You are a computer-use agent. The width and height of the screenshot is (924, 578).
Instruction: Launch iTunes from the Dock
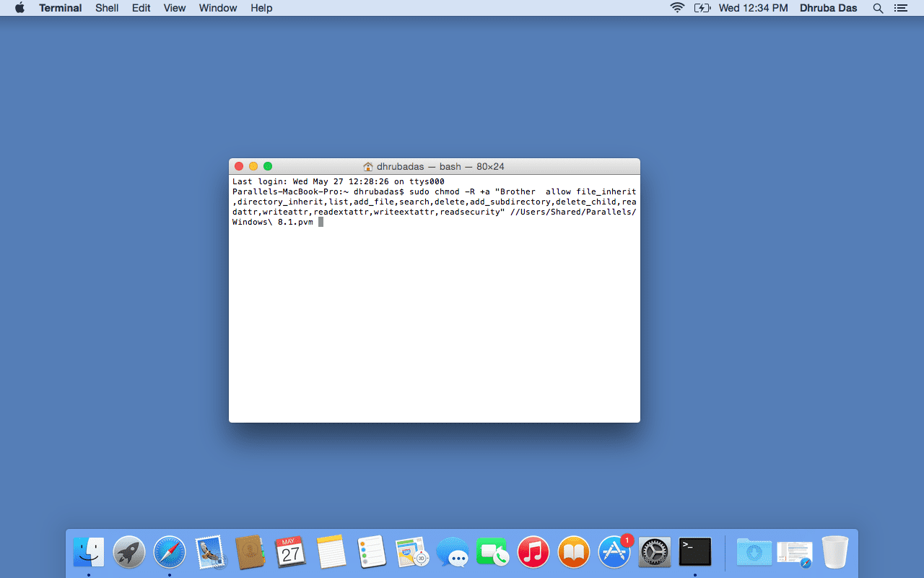[533, 553]
